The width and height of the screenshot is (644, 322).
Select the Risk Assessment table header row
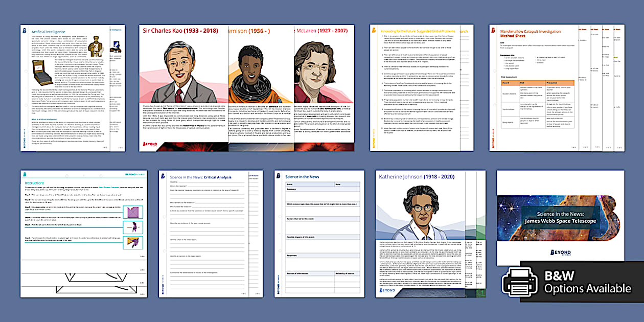click(538, 83)
